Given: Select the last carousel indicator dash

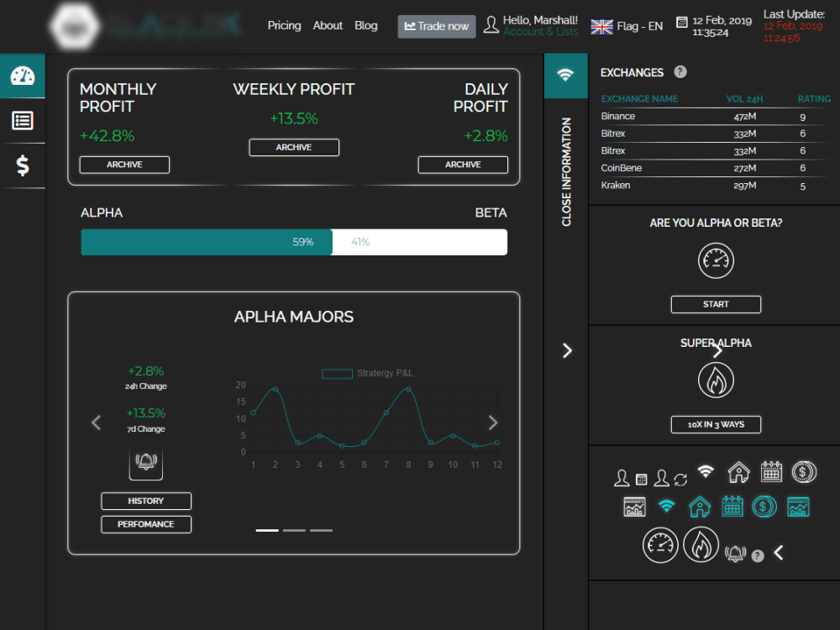Looking at the screenshot, I should coord(321,530).
